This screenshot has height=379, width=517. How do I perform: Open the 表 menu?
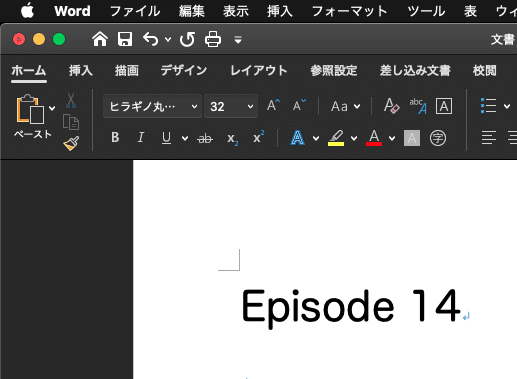coord(470,11)
